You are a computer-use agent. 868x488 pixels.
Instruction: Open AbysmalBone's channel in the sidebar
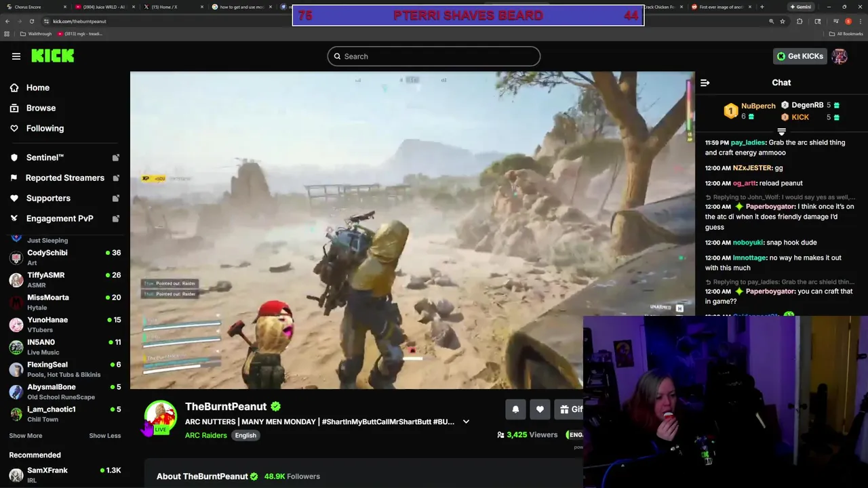[64, 392]
